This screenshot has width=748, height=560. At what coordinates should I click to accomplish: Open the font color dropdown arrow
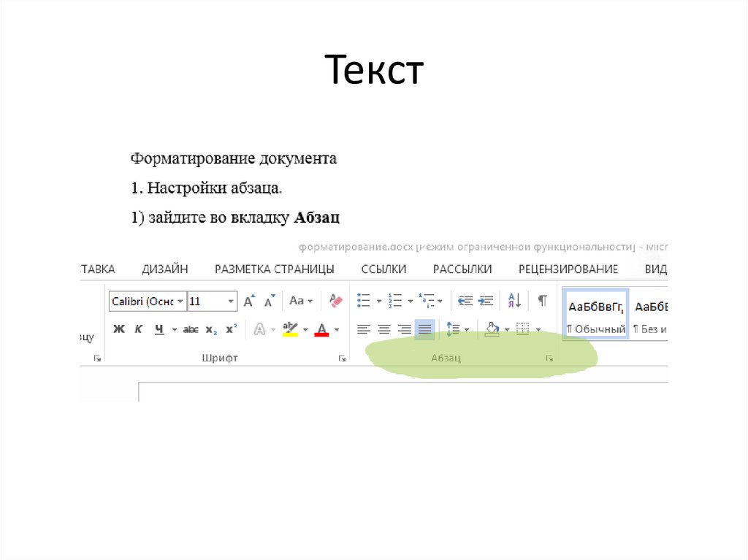point(337,329)
